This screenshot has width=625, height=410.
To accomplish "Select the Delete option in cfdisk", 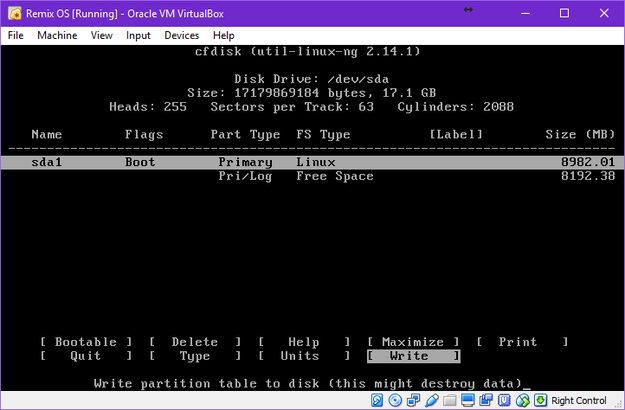I will 195,342.
